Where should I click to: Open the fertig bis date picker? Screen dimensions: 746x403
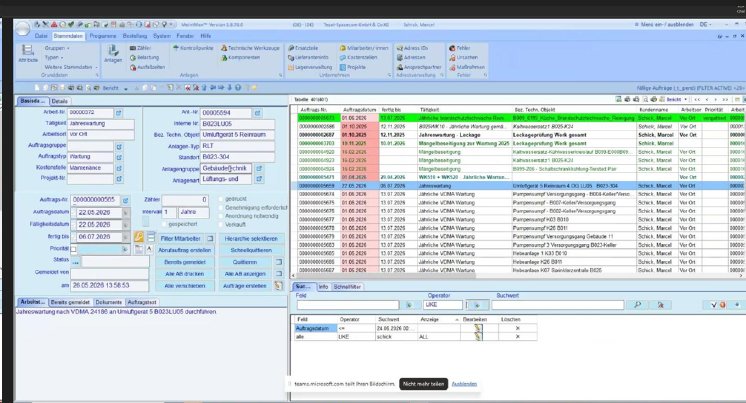pyautogui.click(x=126, y=236)
